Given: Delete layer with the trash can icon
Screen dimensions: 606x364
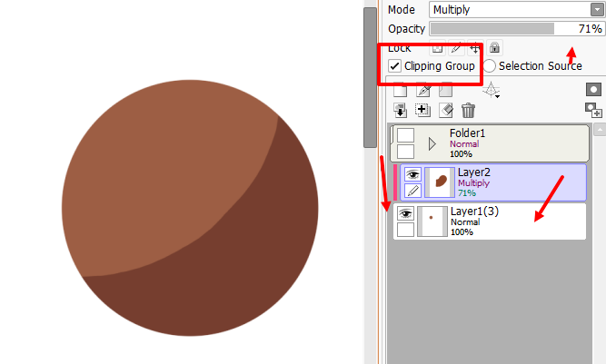Looking at the screenshot, I should point(468,110).
